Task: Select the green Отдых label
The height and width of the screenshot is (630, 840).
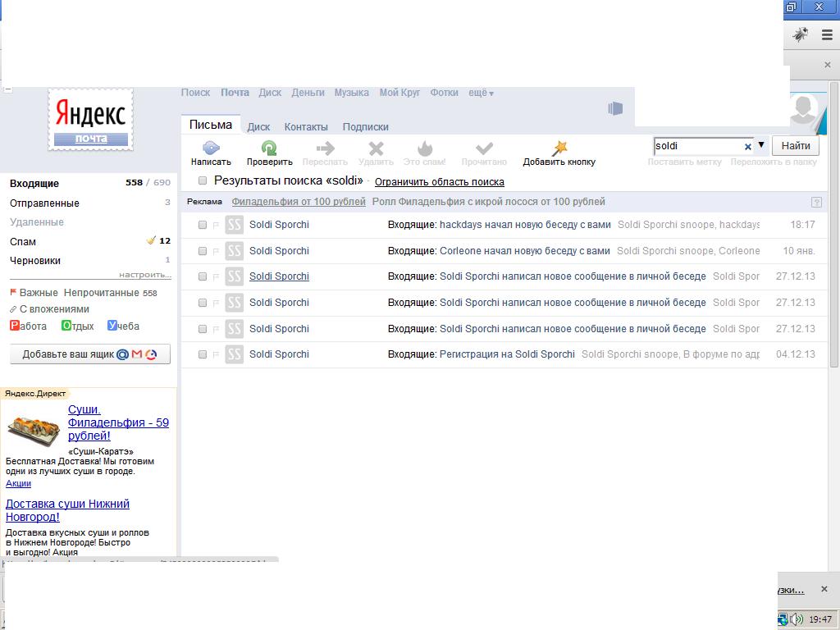Action: [78, 326]
